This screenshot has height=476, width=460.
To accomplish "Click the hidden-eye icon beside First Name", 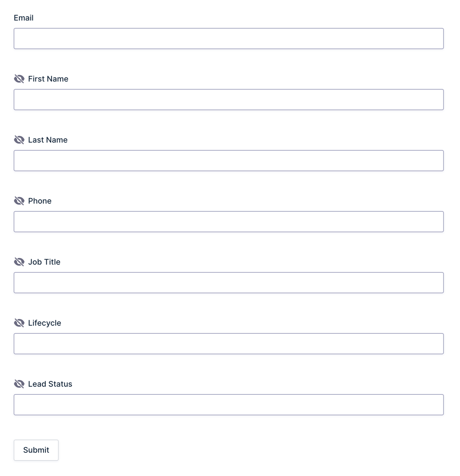I will coord(19,79).
